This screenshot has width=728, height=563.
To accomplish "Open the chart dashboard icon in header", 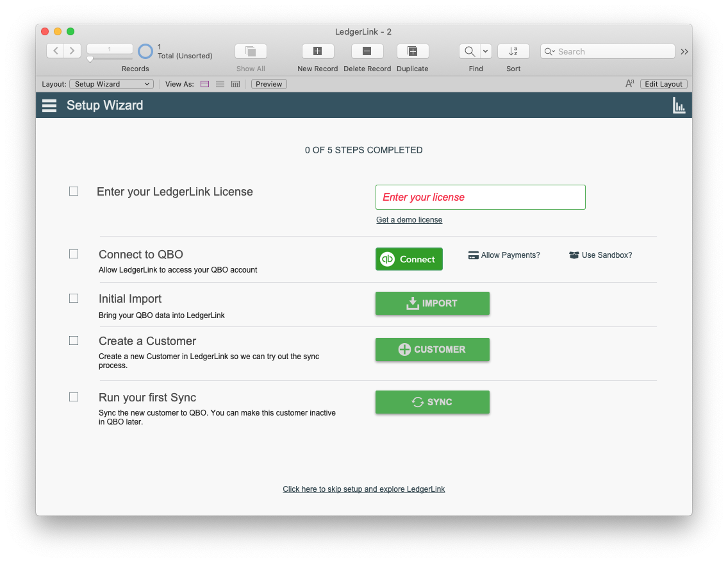I will point(679,105).
